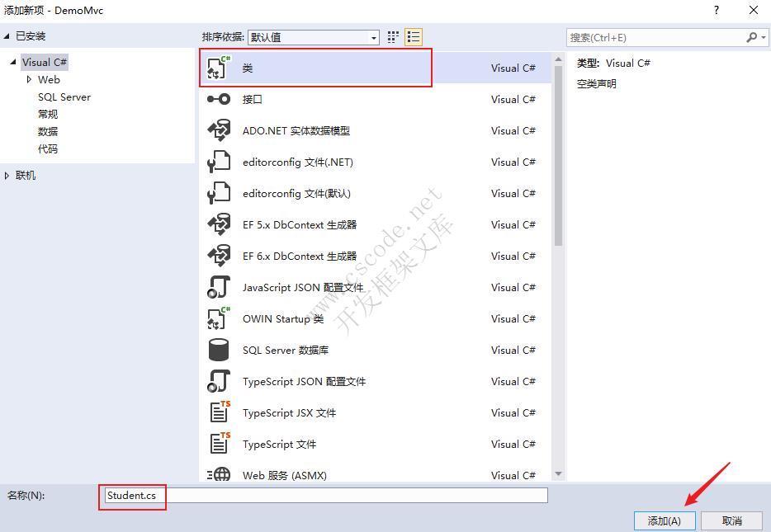Select the 数据 category in left panel

[x=48, y=131]
